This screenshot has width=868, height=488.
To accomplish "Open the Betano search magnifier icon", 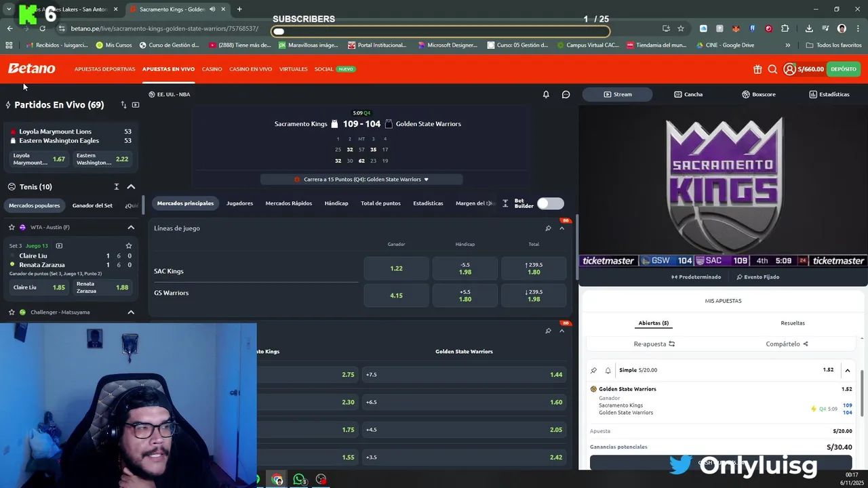I will coord(772,69).
